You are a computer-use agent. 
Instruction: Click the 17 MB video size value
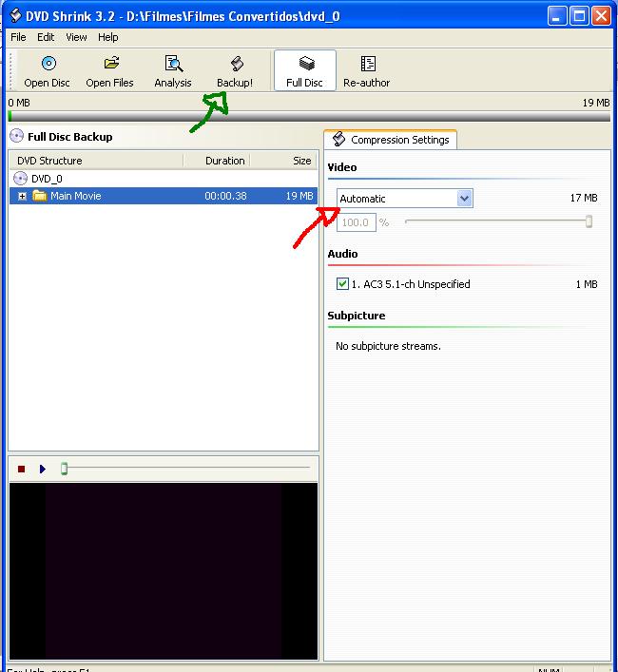point(583,198)
